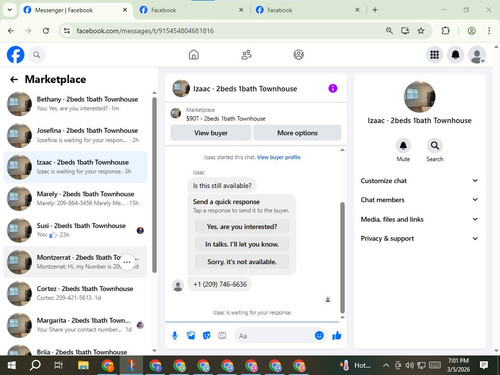
Task: Open the Facebook logo home link
Action: click(15, 55)
